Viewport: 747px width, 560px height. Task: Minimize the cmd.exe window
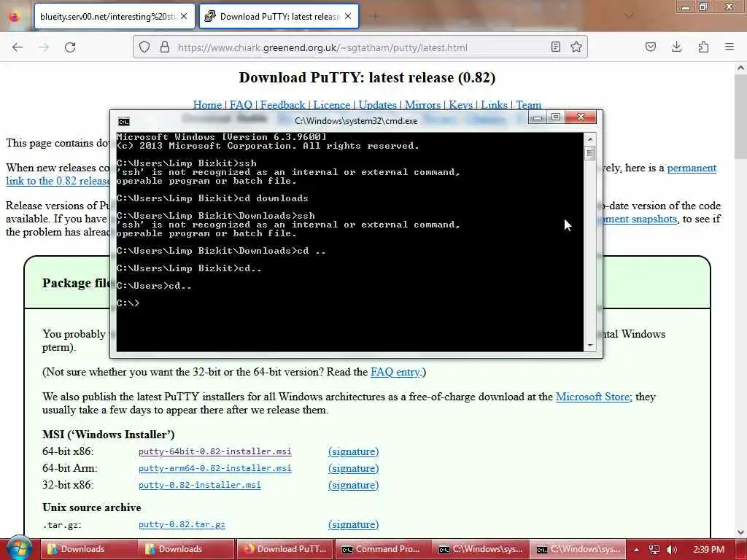tap(538, 117)
